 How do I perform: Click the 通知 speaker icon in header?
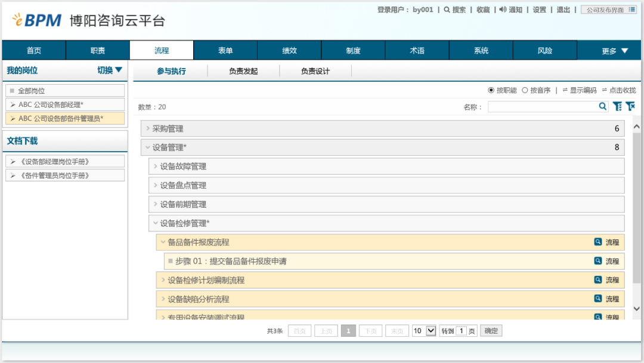[x=503, y=10]
